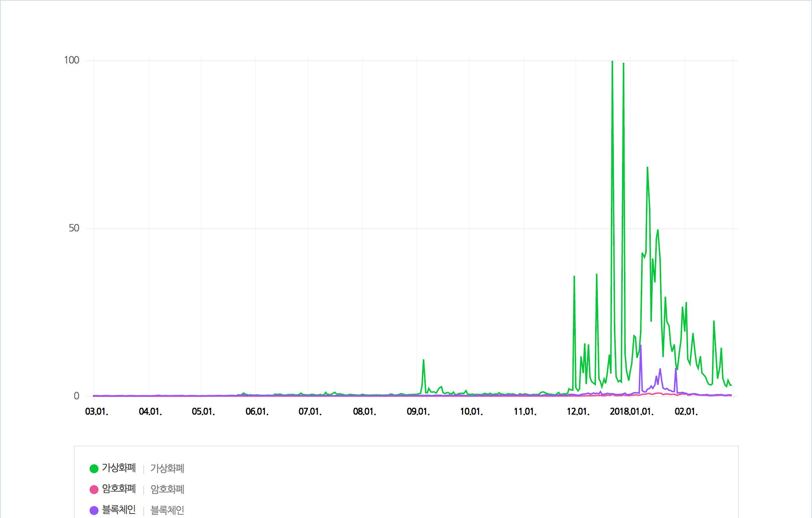Click the tallest green peak reaching 100
The image size is (812, 518).
(612, 61)
